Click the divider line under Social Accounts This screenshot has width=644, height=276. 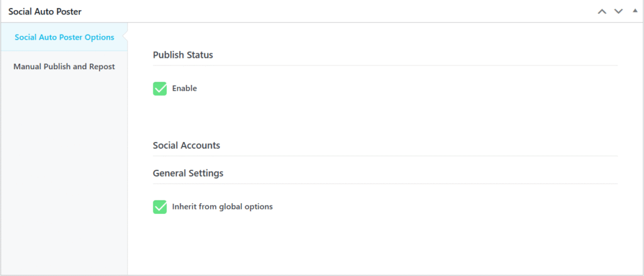point(385,156)
